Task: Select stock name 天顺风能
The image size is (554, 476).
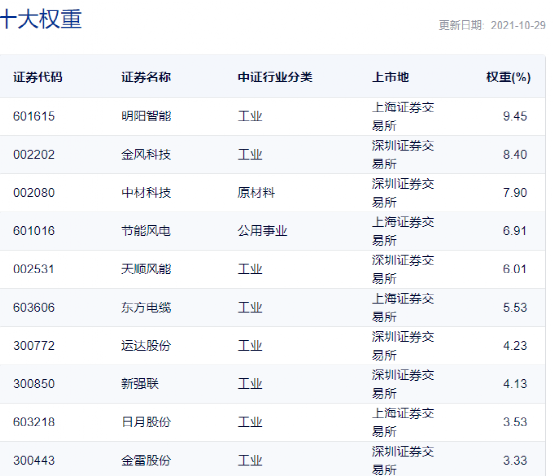Action: pyautogui.click(x=146, y=269)
